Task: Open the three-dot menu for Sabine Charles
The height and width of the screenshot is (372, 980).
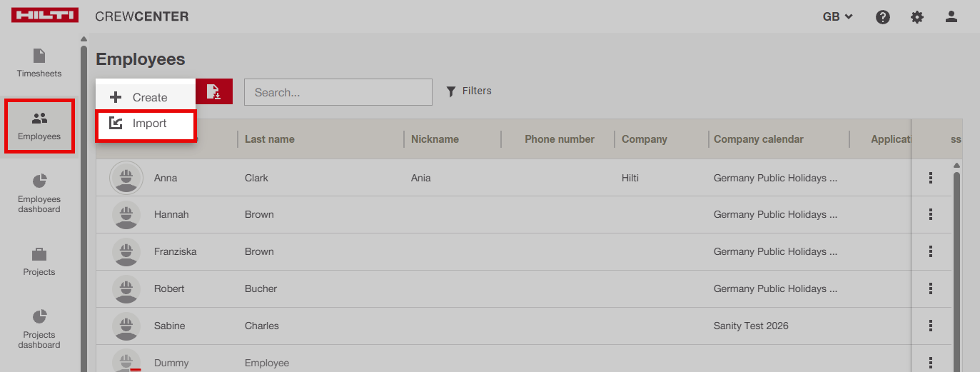Action: coord(931,326)
